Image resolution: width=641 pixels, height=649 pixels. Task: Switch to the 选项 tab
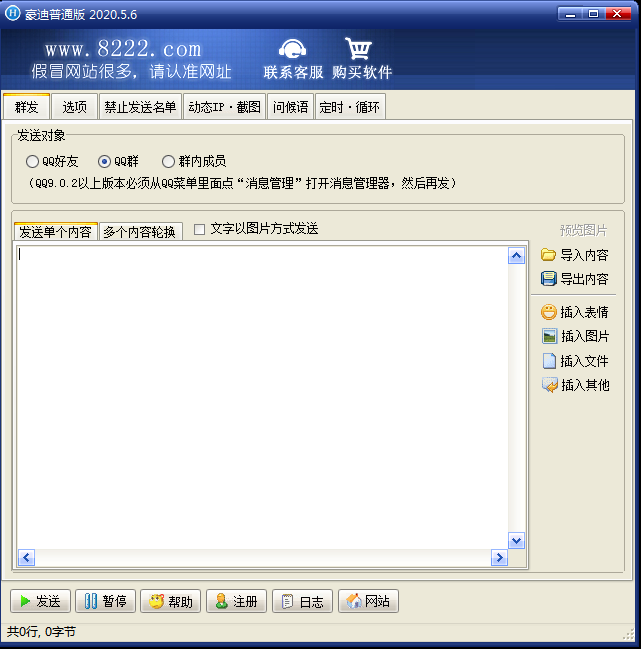pos(74,107)
